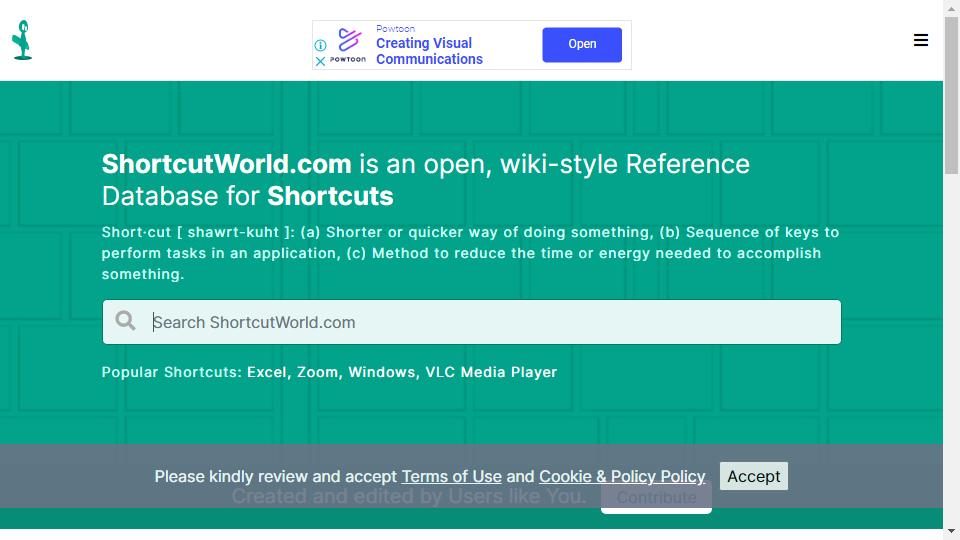Click the Powtoon logo in ad
The width and height of the screenshot is (960, 540).
click(x=348, y=45)
